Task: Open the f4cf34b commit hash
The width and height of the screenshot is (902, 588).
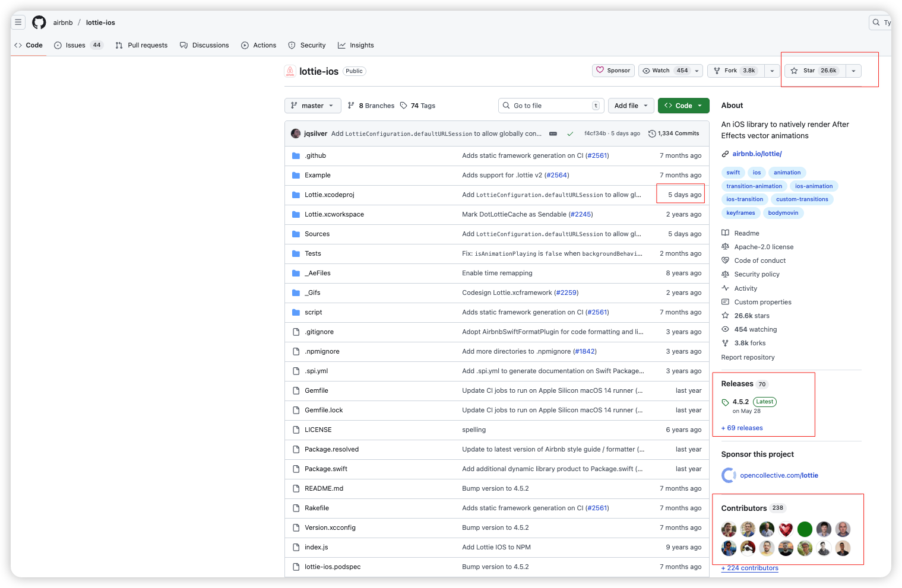Action: [595, 134]
